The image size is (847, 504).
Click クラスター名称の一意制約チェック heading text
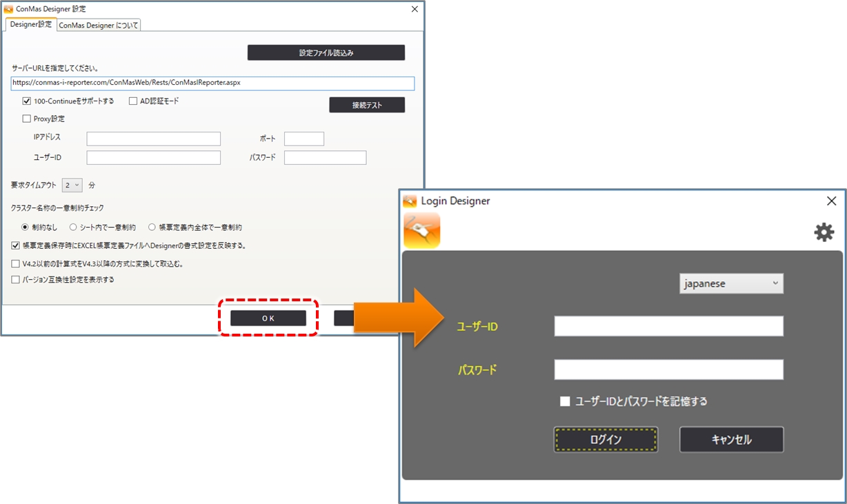click(57, 208)
